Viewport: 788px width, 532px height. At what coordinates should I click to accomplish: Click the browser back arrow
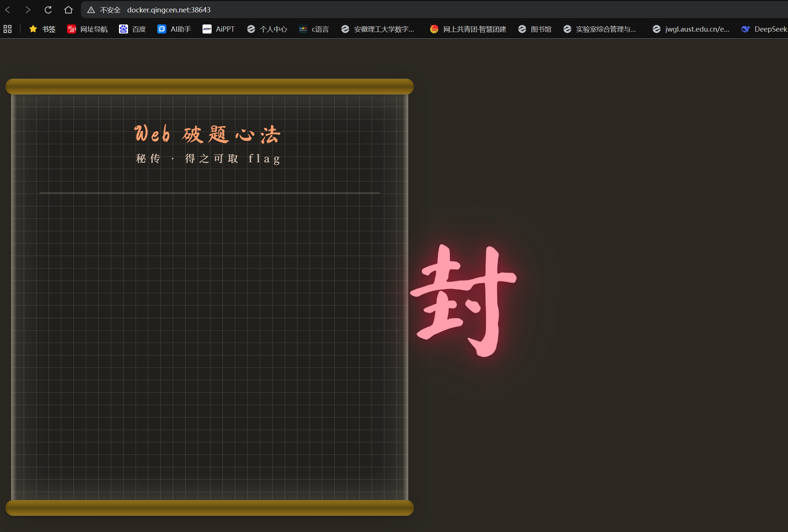click(8, 10)
